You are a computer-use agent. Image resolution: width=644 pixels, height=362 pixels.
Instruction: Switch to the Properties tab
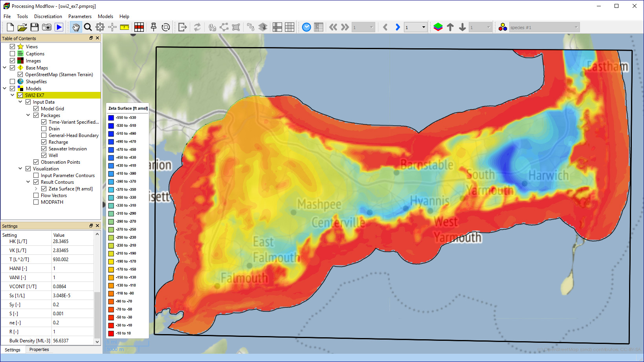[x=39, y=349]
